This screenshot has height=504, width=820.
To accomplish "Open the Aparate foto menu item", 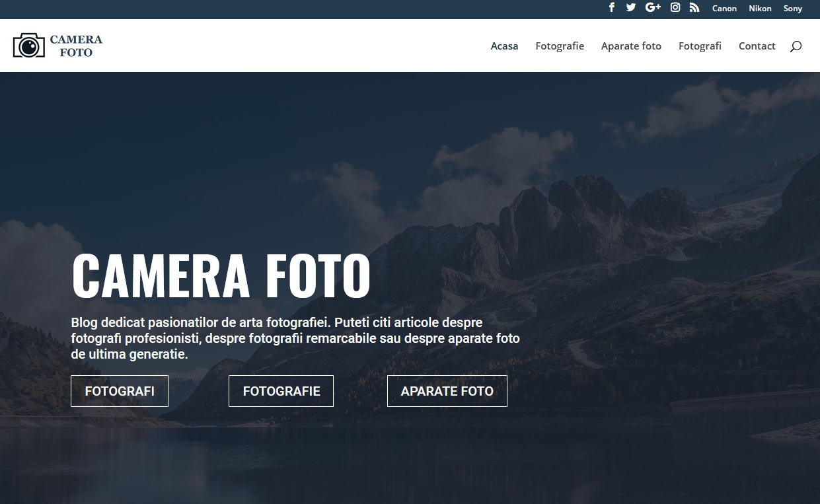I will (631, 46).
